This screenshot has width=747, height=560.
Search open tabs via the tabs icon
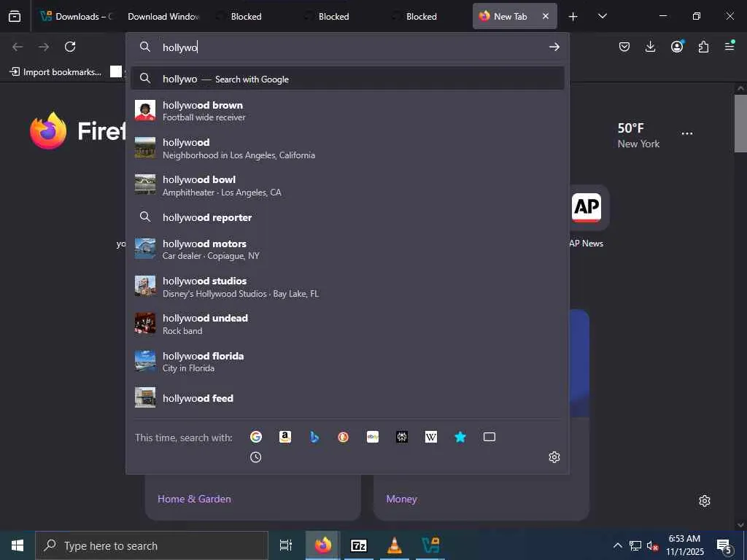489,437
